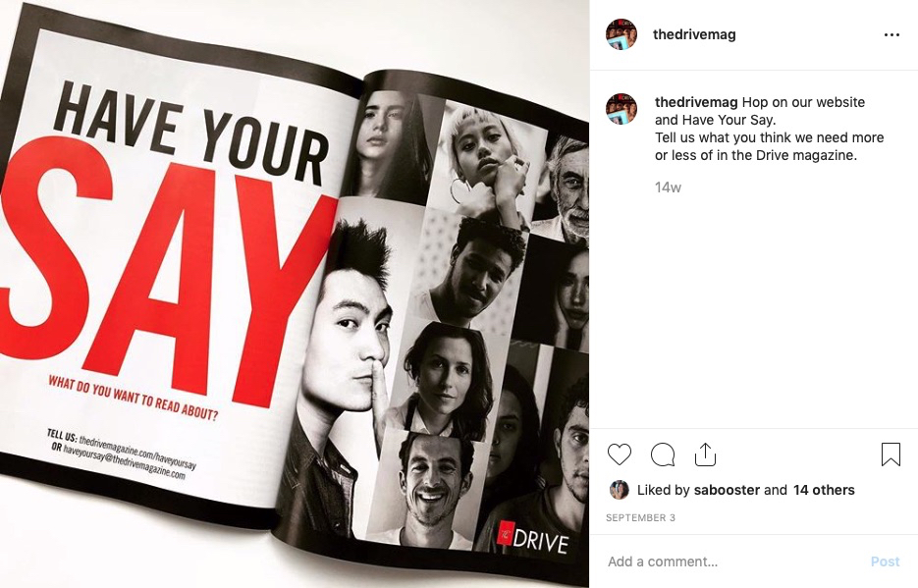Click the Post comment button
Screen dimensions: 918x588
885,561
